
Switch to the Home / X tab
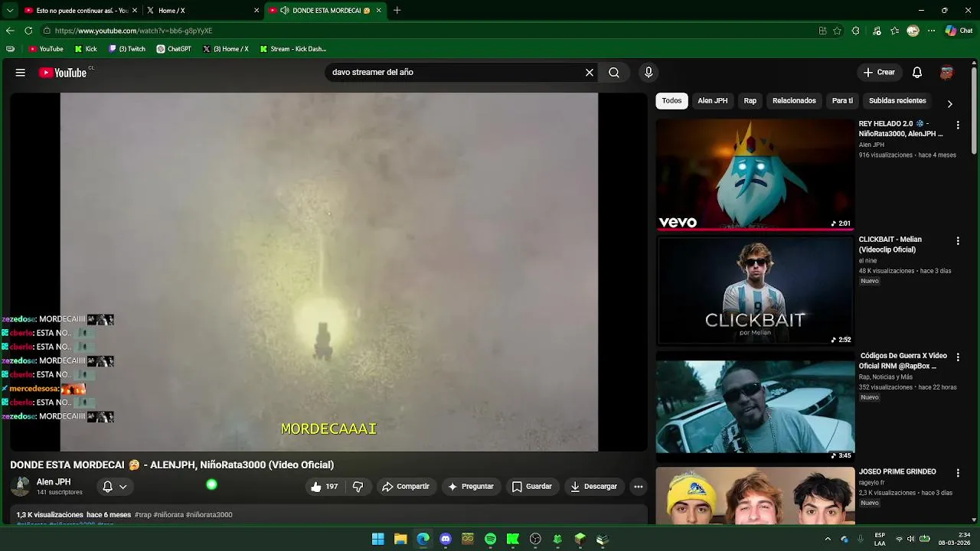[201, 11]
